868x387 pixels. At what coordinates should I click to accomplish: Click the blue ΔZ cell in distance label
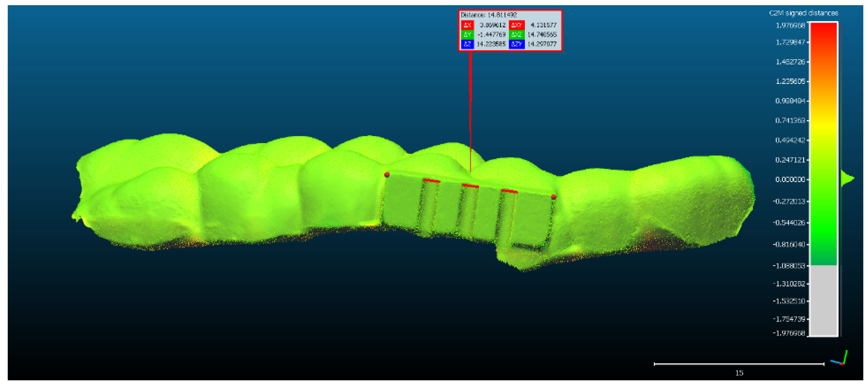(x=467, y=44)
